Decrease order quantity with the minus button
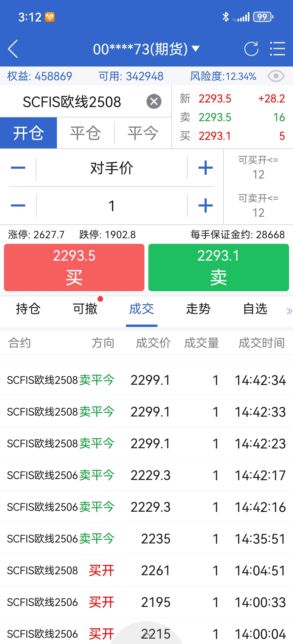Screen dimensions: 293x644 click(x=18, y=206)
